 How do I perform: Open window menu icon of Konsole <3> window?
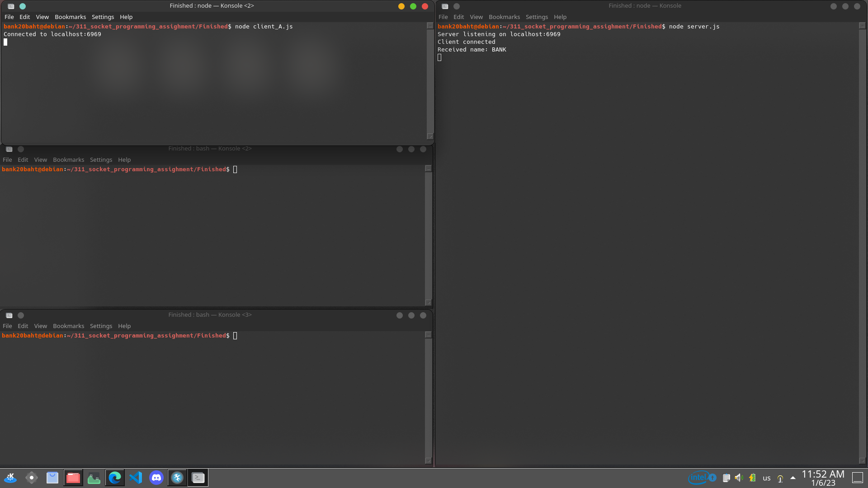point(9,315)
